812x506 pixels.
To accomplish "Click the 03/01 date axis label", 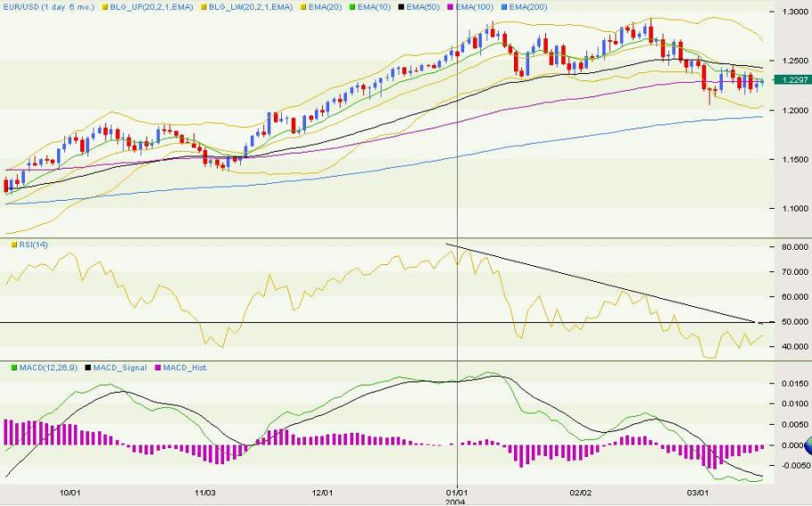I will pyautogui.click(x=697, y=493).
